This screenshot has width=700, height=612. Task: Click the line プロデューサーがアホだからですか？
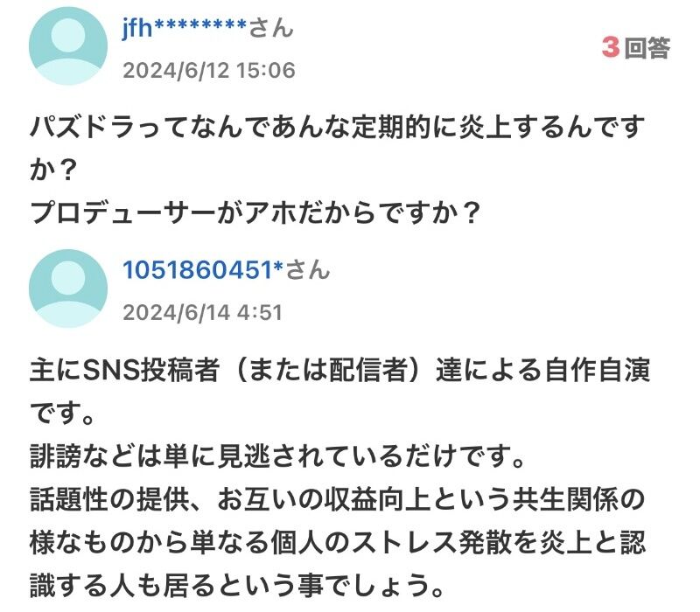click(x=255, y=212)
